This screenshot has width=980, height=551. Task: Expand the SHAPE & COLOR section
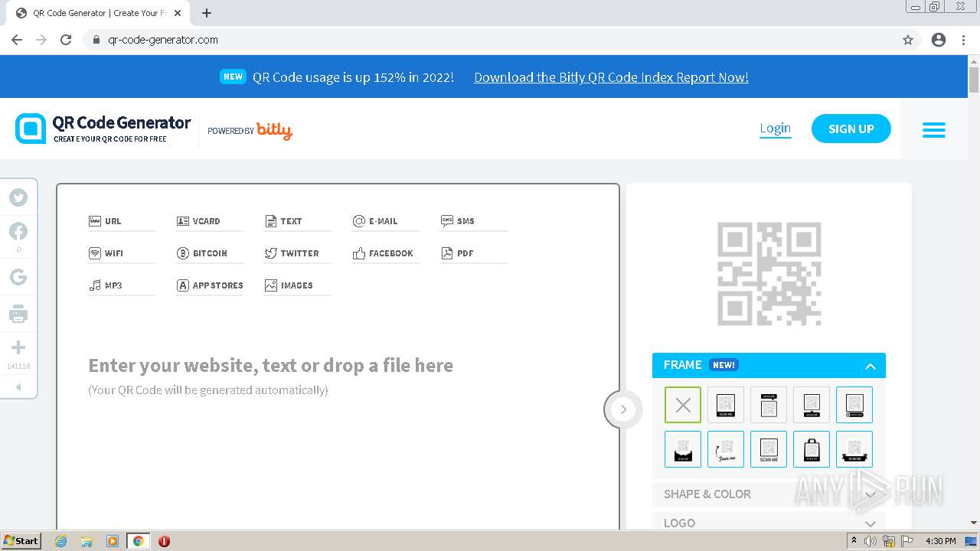point(769,494)
